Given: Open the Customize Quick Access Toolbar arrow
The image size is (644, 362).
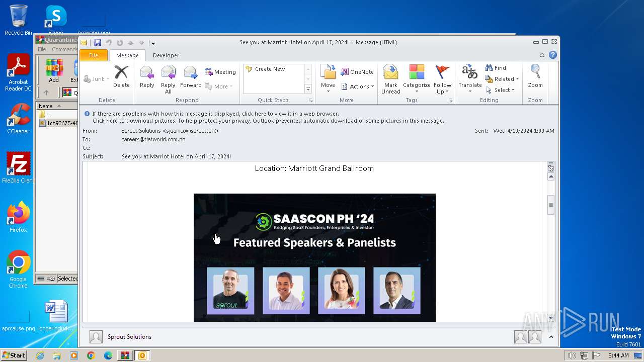Looking at the screenshot, I should click(x=153, y=43).
